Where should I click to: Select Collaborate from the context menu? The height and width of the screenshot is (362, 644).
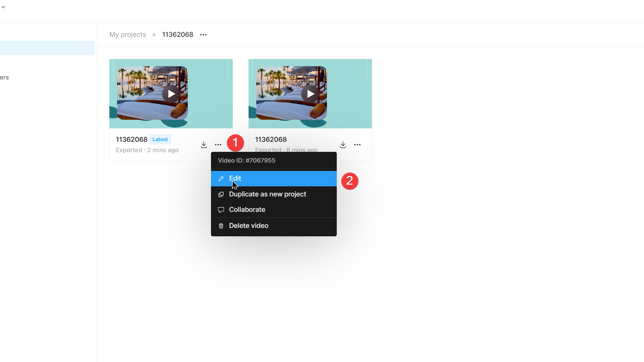247,209
